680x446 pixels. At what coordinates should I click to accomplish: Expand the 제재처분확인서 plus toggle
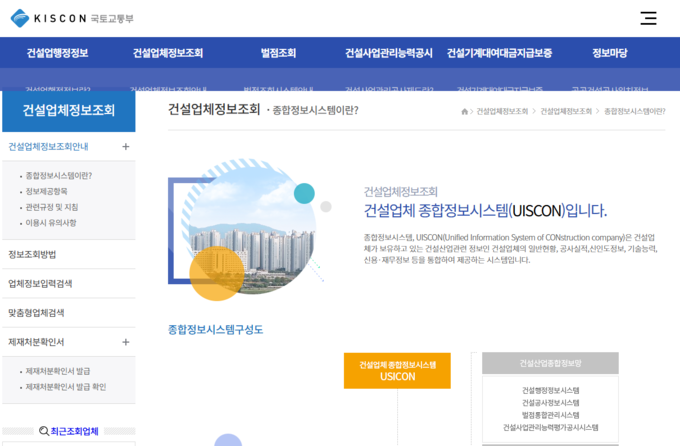coord(125,342)
